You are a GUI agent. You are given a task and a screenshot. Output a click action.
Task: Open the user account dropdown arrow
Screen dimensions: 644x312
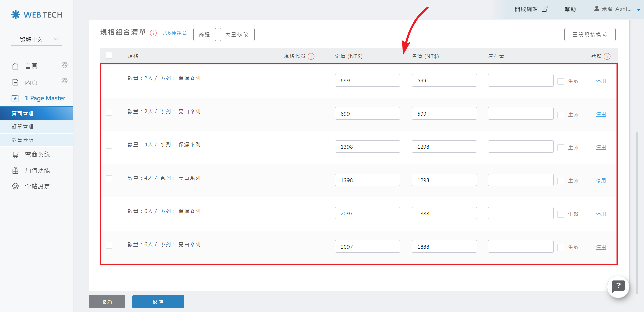tap(638, 10)
